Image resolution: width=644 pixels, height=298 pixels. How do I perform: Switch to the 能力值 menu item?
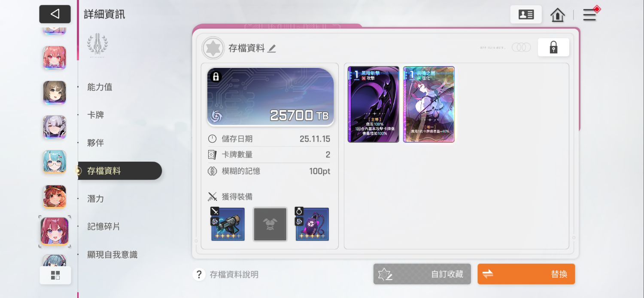click(100, 87)
